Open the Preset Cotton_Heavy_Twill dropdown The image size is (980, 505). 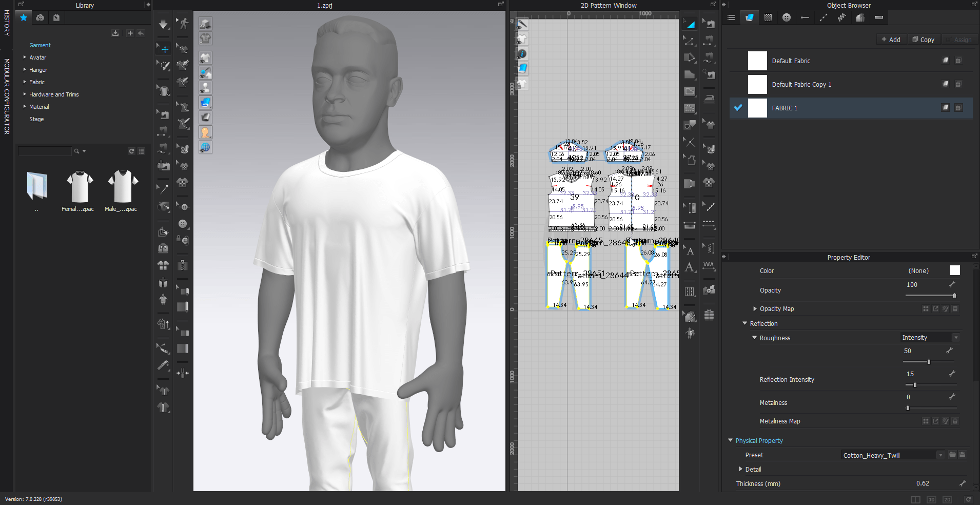click(x=893, y=455)
